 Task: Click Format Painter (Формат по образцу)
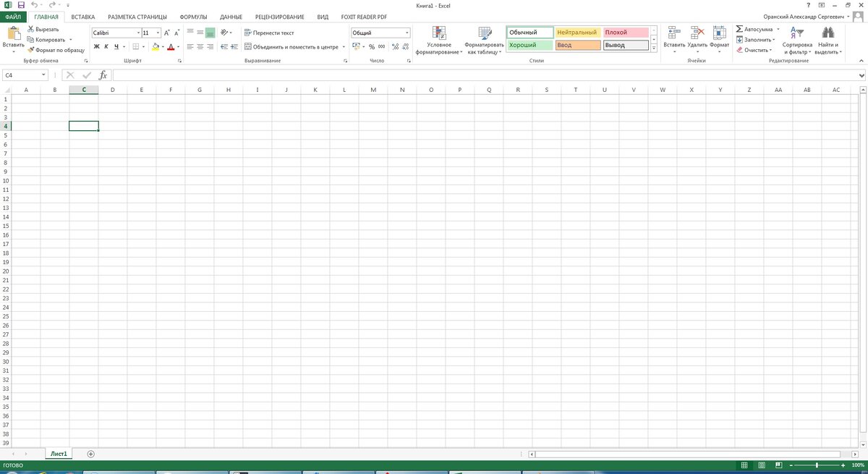tap(56, 50)
